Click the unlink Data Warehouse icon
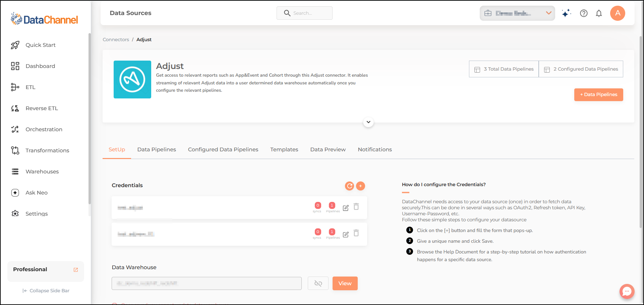The height and width of the screenshot is (305, 644). coord(318,284)
